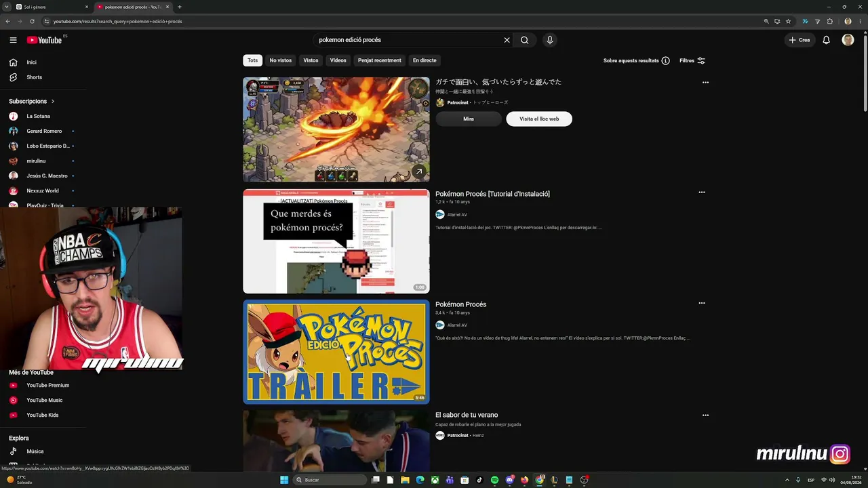Image resolution: width=868 pixels, height=488 pixels.
Task: Open the YouTube account avatar menu
Action: [848, 40]
